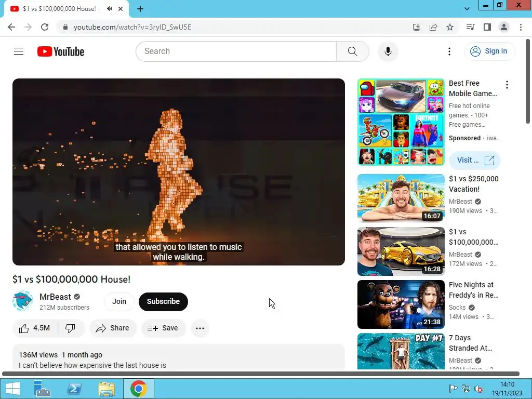
Task: Click the Socks channel name
Action: [x=457, y=308]
